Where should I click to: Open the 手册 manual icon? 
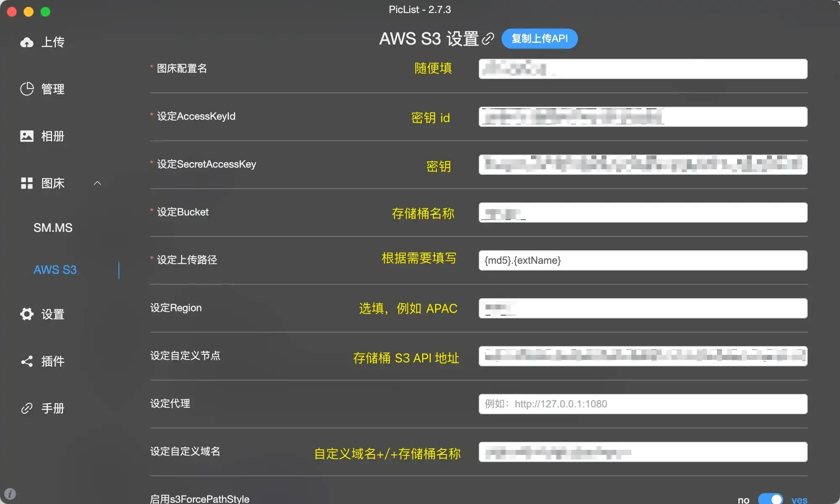(26, 408)
